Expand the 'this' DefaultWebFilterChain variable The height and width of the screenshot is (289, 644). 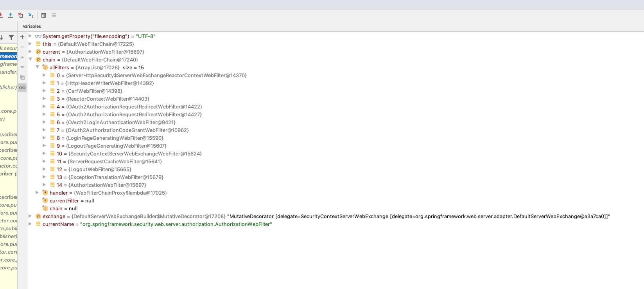click(30, 43)
